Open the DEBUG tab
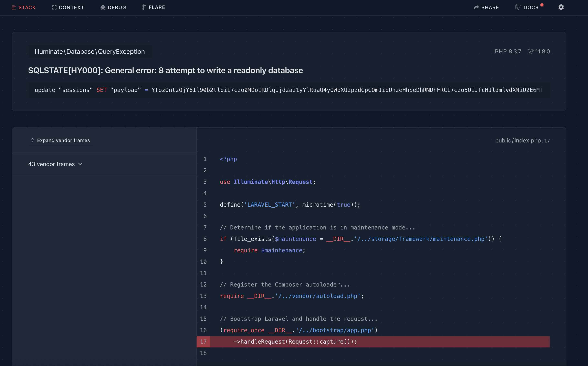588x366 pixels. coord(113,8)
